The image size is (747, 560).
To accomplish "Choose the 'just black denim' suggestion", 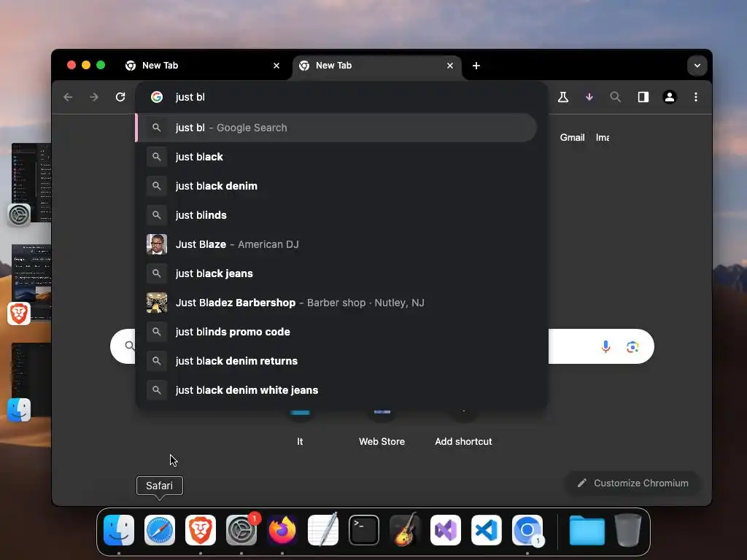I will tap(336, 186).
